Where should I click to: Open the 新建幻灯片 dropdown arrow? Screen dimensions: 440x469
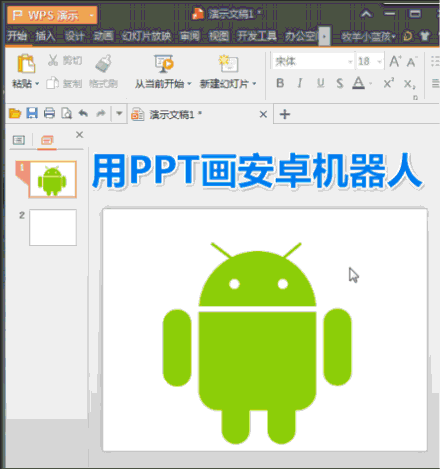(x=254, y=83)
